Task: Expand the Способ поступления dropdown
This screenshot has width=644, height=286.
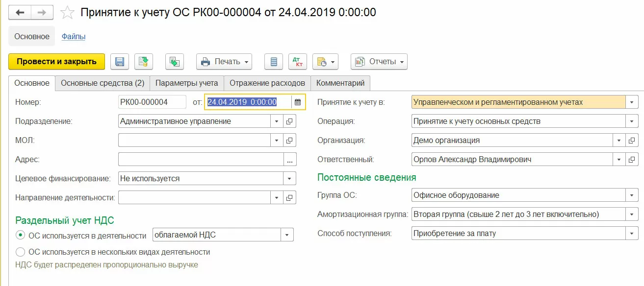Action: (x=632, y=234)
